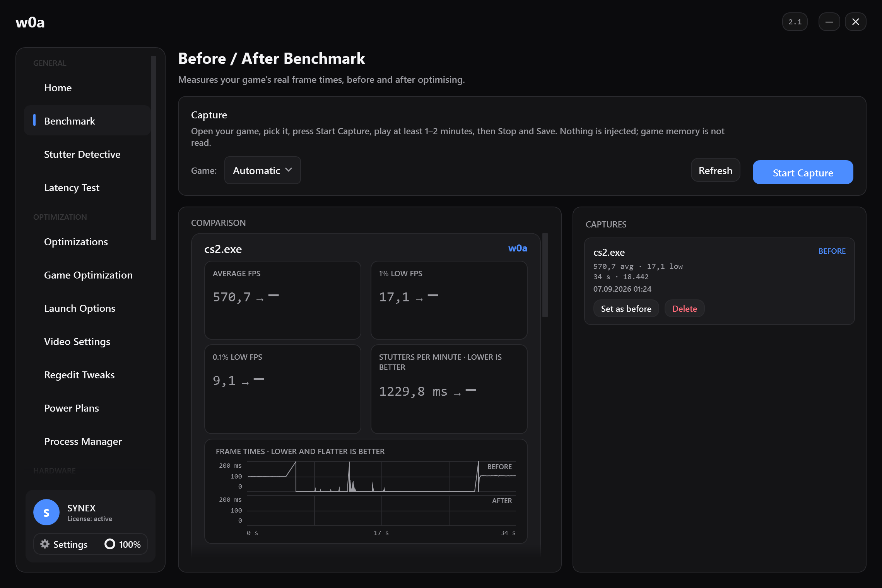Open Video Settings page
The image size is (882, 588).
[x=87, y=341]
